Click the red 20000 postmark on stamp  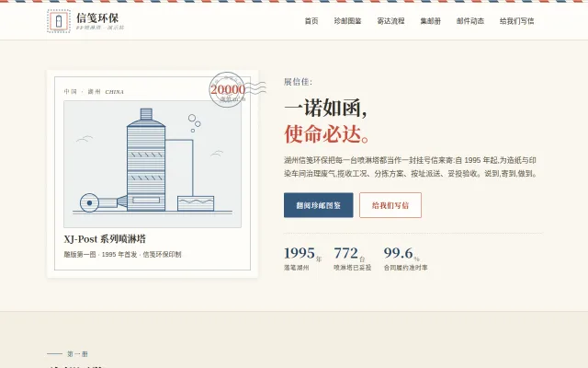[228, 90]
